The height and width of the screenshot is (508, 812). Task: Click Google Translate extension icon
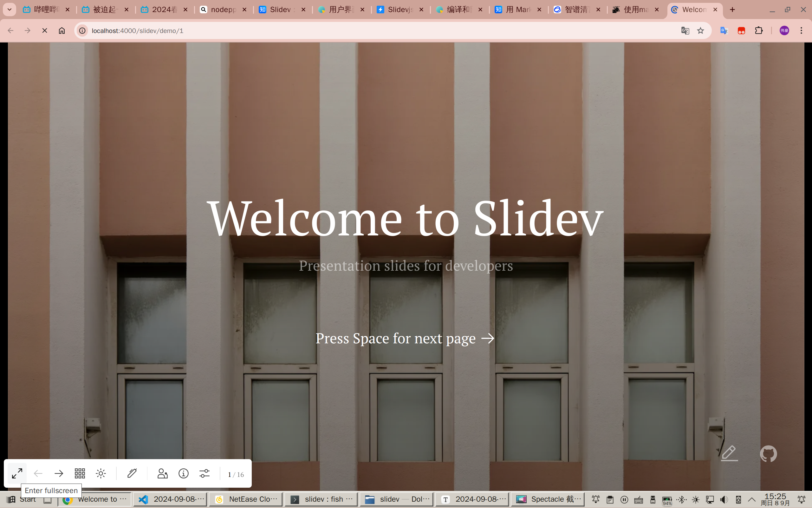click(724, 30)
